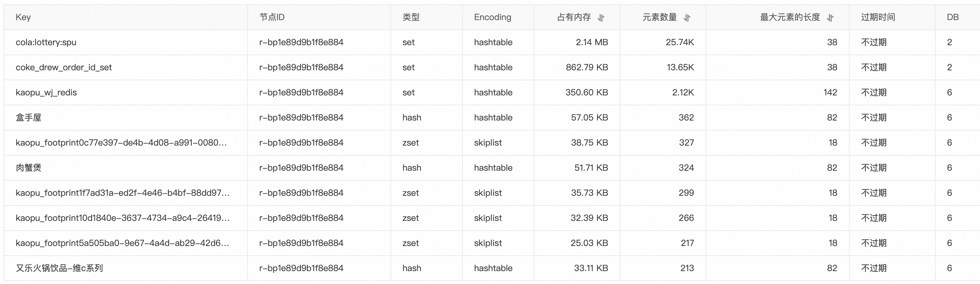Sort table by 占有内存 column icon

[601, 18]
